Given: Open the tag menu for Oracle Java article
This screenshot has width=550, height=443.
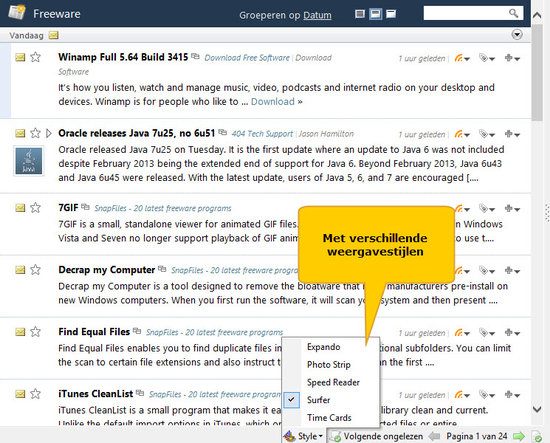Looking at the screenshot, I should click(487, 134).
